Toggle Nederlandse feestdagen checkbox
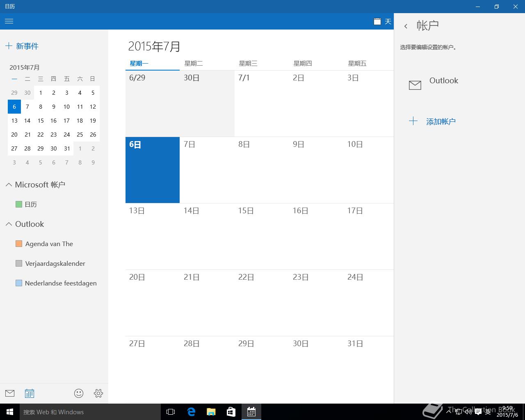Screen dimensions: 525x420 (19, 283)
